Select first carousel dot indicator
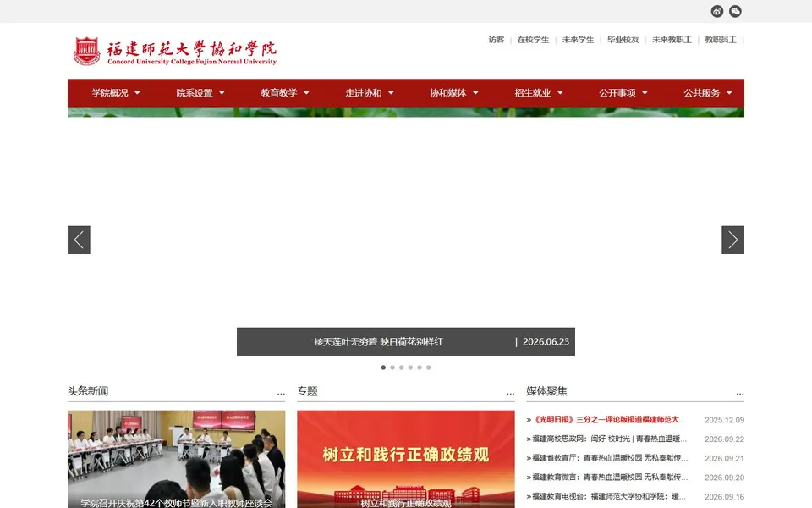This screenshot has width=812, height=508. point(383,367)
